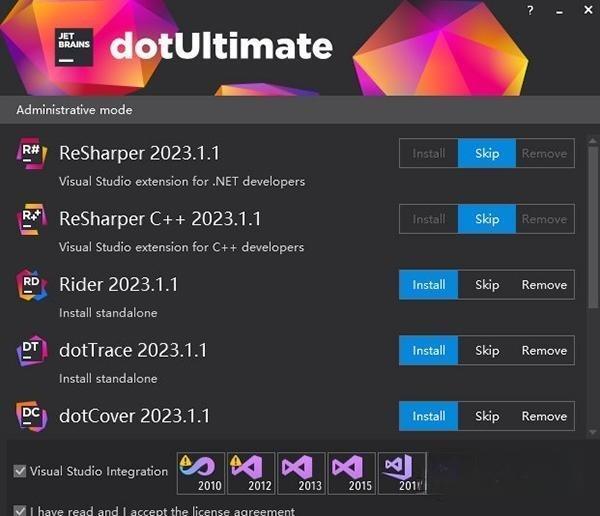Close the dotUltimate installer window
The height and width of the screenshot is (516, 600).
point(588,10)
